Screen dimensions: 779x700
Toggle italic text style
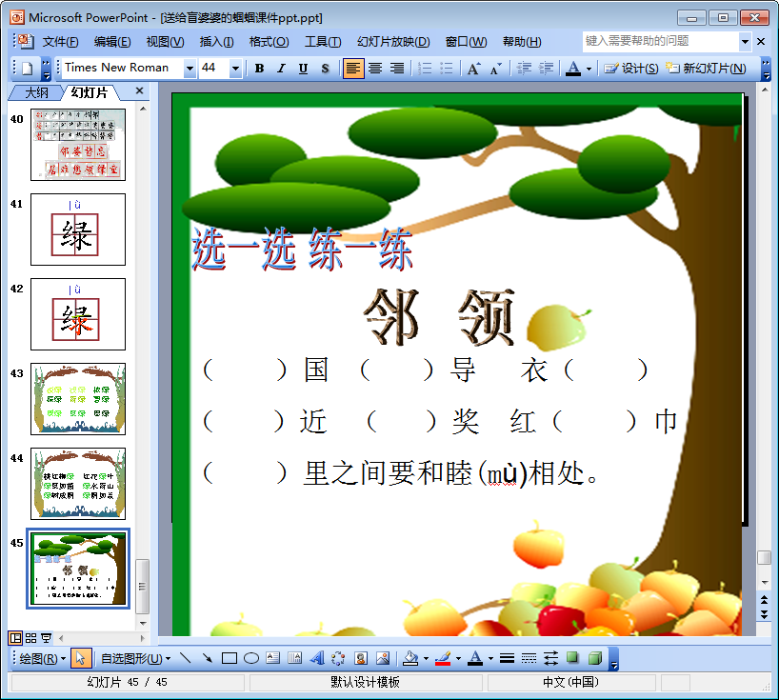point(281,69)
